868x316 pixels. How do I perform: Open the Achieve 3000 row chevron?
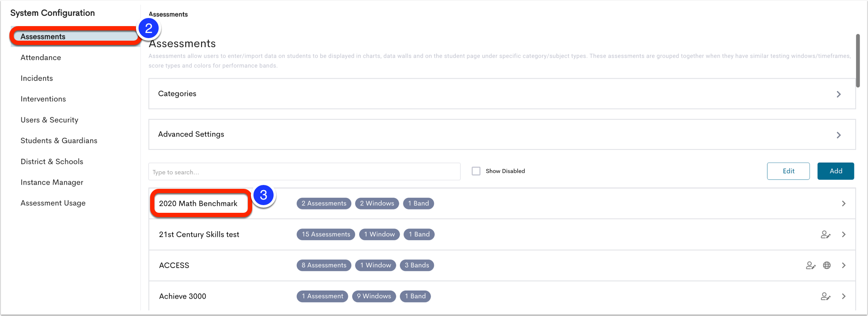(x=844, y=296)
